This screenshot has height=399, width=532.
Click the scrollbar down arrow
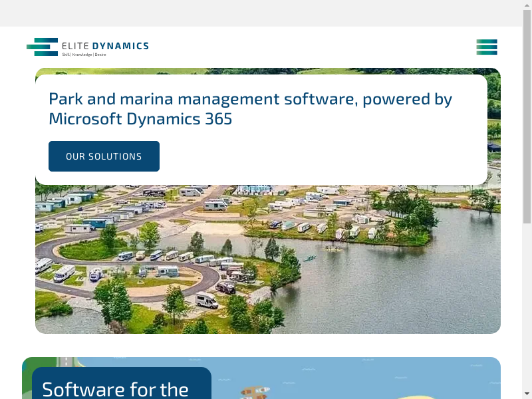527,393
